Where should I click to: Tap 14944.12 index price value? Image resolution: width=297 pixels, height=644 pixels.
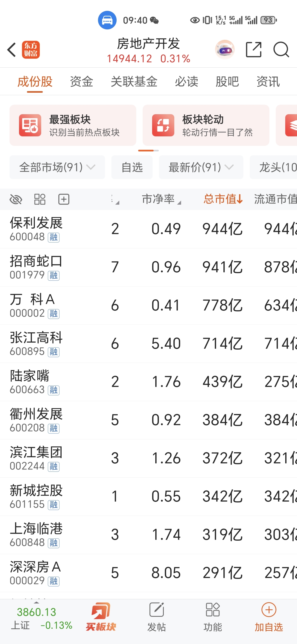(x=129, y=59)
